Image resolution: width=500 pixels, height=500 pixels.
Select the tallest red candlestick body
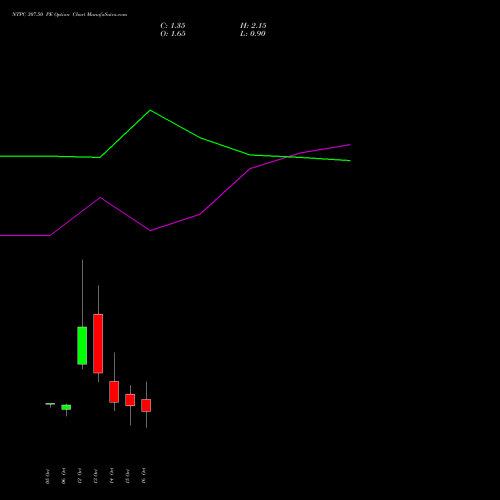(x=98, y=343)
